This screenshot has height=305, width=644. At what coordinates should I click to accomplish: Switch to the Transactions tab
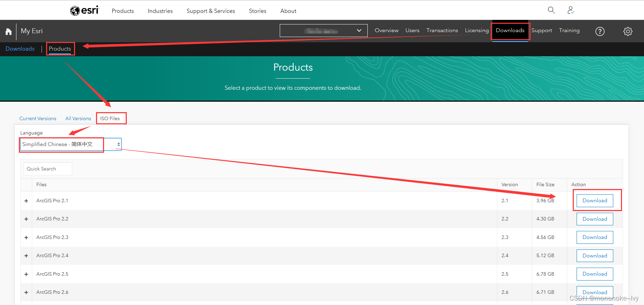click(x=442, y=30)
